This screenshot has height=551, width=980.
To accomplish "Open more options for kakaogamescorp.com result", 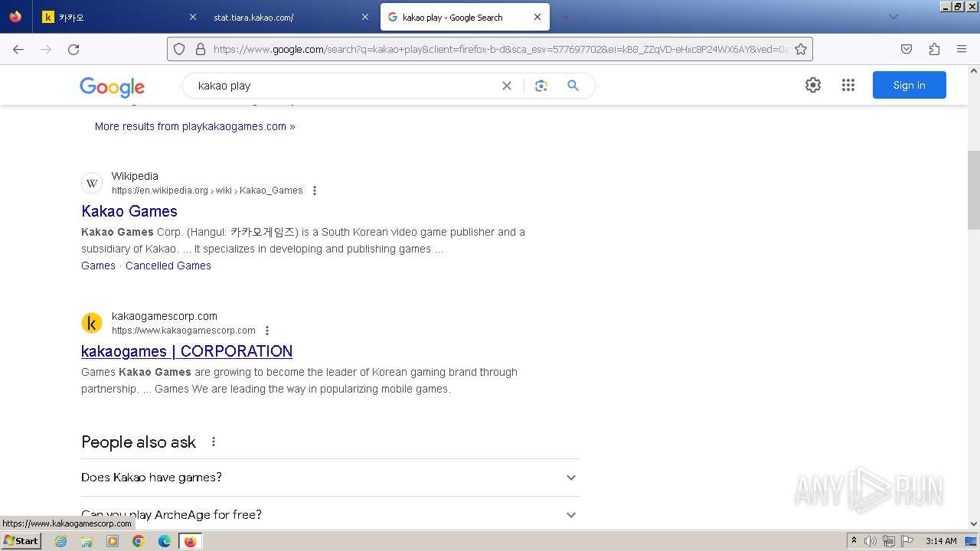I will click(267, 331).
